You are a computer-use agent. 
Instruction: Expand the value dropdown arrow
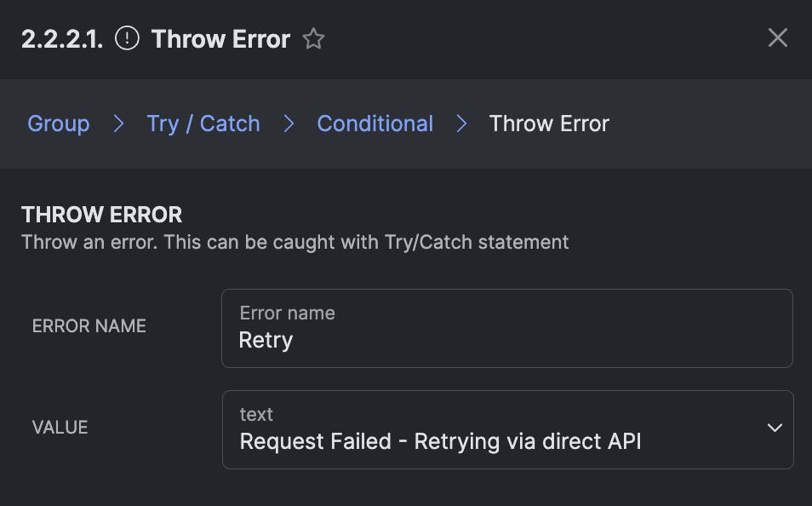(x=774, y=428)
